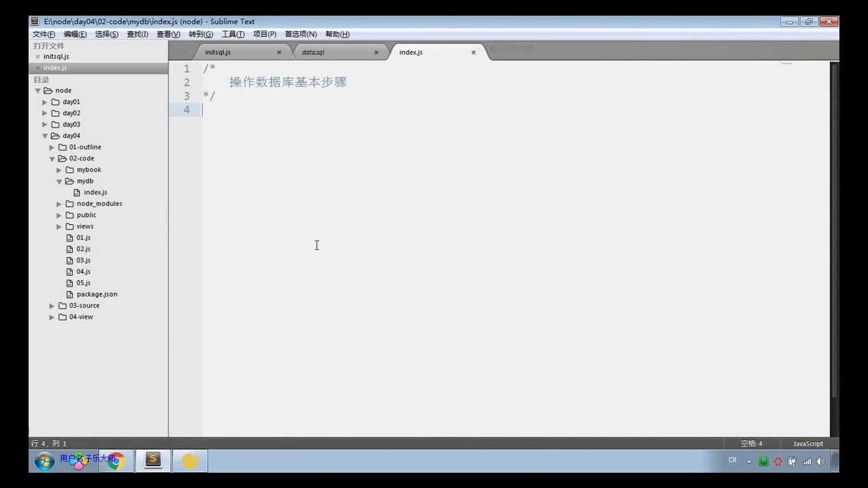This screenshot has width=868, height=488.
Task: Collapse the day04 folder arrow
Action: point(45,136)
